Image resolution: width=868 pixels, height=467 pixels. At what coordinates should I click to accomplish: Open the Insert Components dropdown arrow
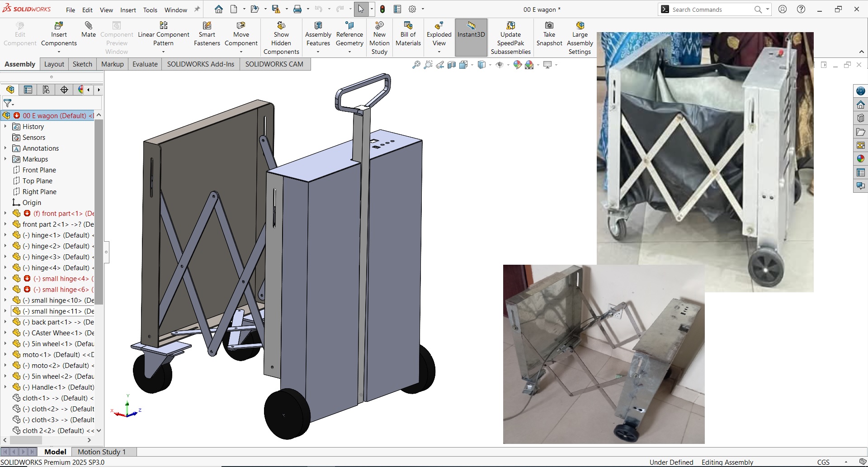59,52
